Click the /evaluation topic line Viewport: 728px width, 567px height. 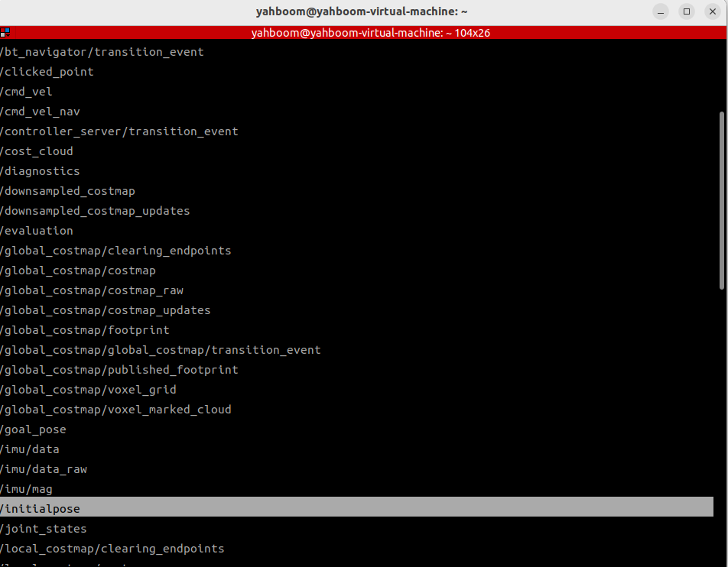pos(37,231)
